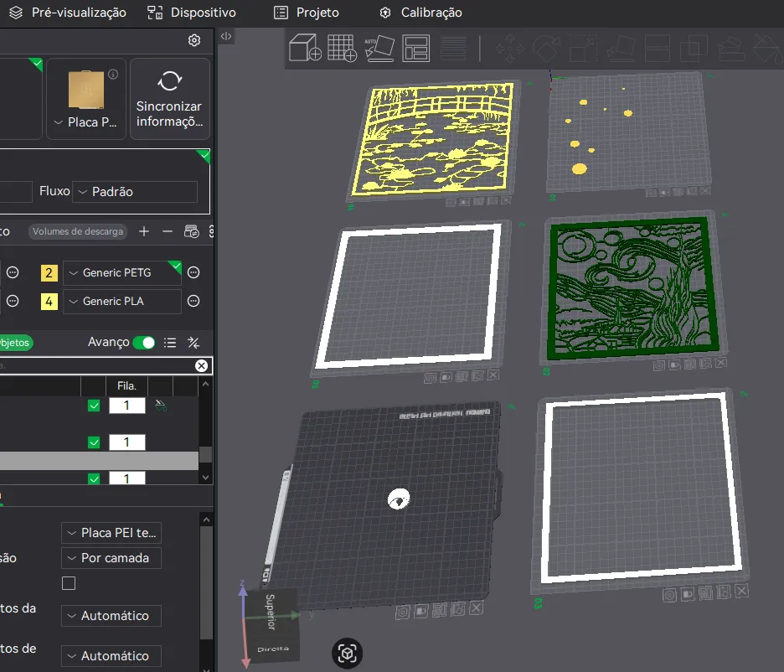Image resolution: width=784 pixels, height=672 pixels.
Task: Switch to the Projeto tab
Action: click(307, 13)
